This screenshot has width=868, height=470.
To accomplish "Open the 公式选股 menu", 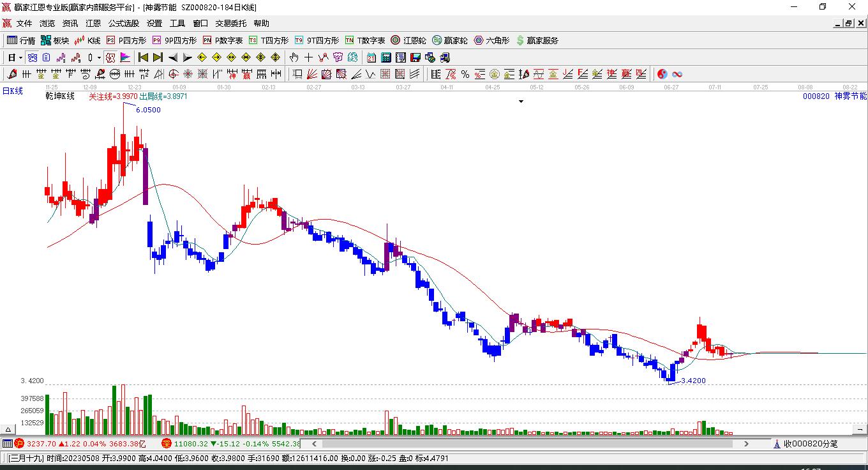I will pos(124,24).
